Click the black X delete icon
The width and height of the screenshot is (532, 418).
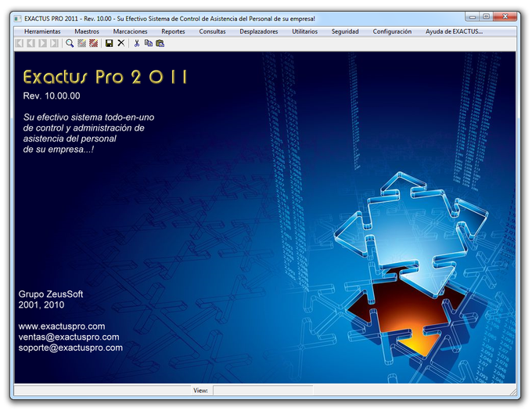(x=121, y=43)
